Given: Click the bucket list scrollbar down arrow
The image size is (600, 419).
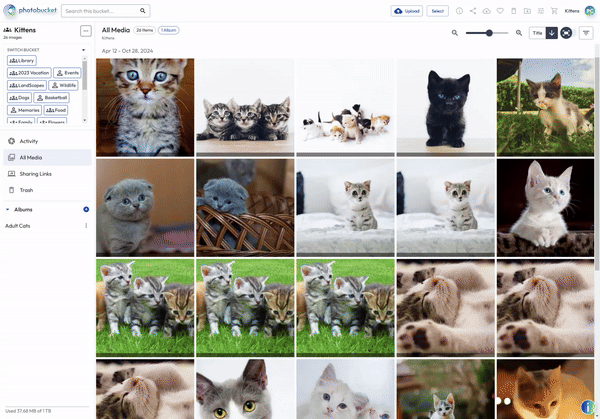Looking at the screenshot, I should tap(85, 120).
